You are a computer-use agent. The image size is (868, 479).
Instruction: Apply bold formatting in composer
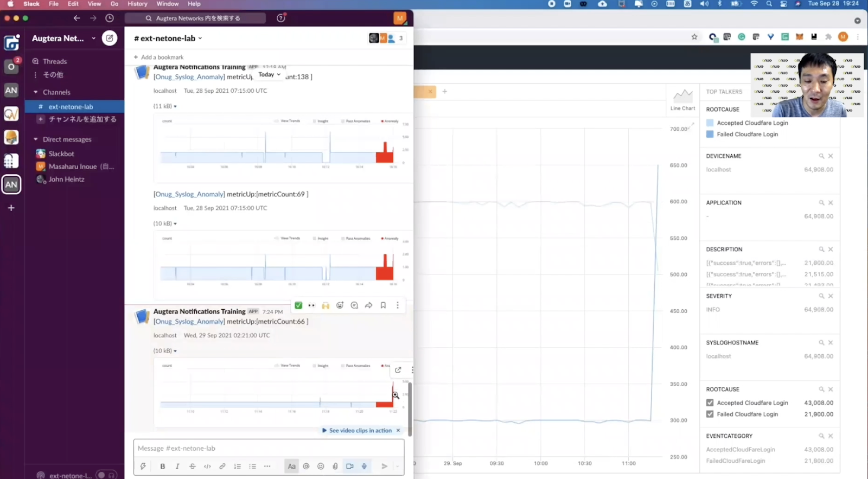(x=163, y=466)
